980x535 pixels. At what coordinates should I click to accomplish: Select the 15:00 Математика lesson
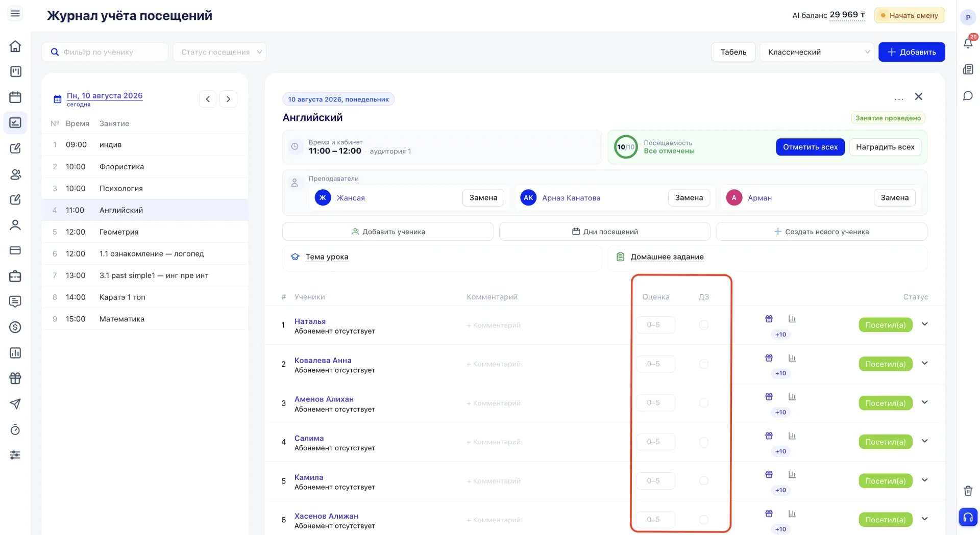(145, 319)
